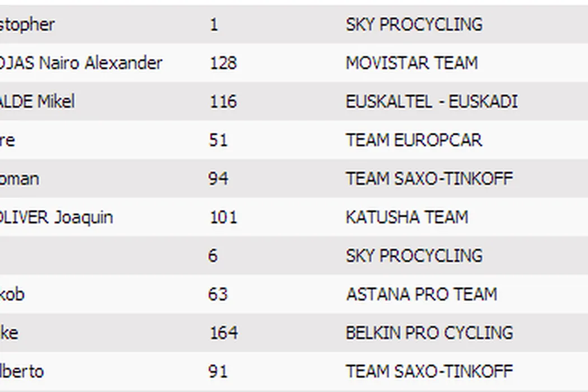Click bib number 1 in the first row
Screen dimensions: 588x392
coord(214,25)
